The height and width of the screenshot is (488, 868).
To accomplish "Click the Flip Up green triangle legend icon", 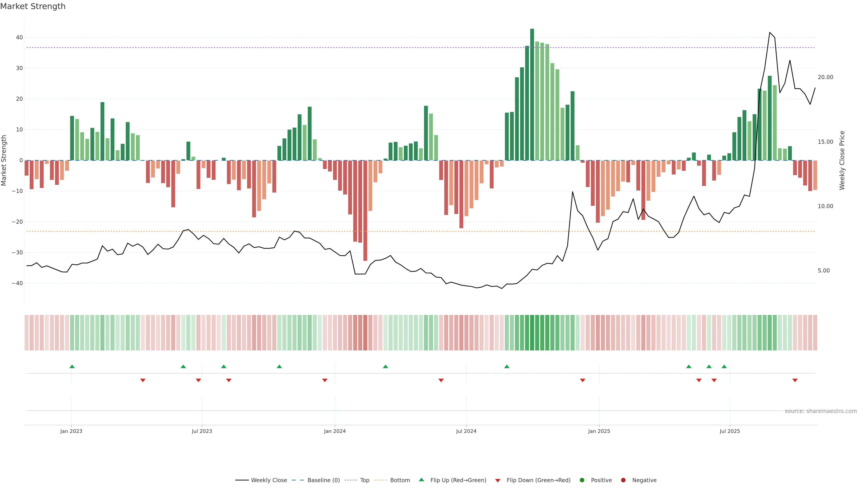I will click(421, 480).
